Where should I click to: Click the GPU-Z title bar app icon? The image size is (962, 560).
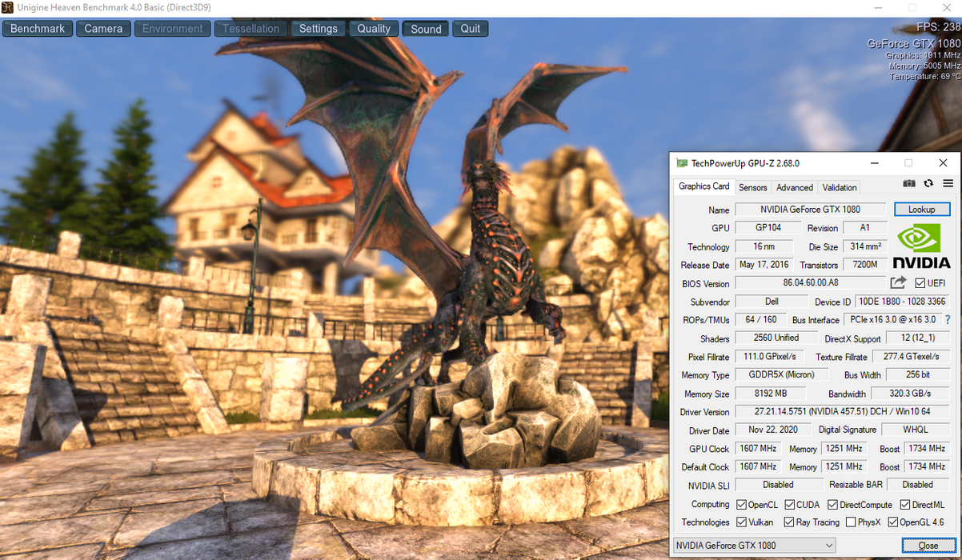(x=682, y=163)
